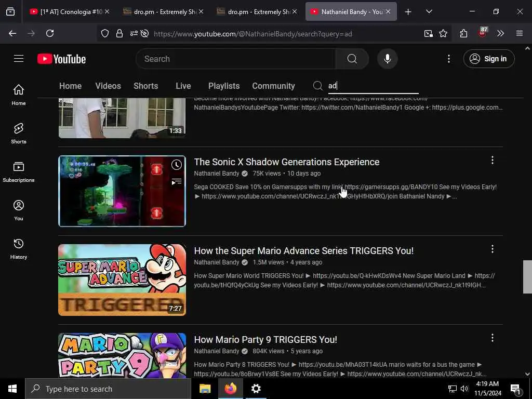Reload the page in Firefox

pos(50,33)
